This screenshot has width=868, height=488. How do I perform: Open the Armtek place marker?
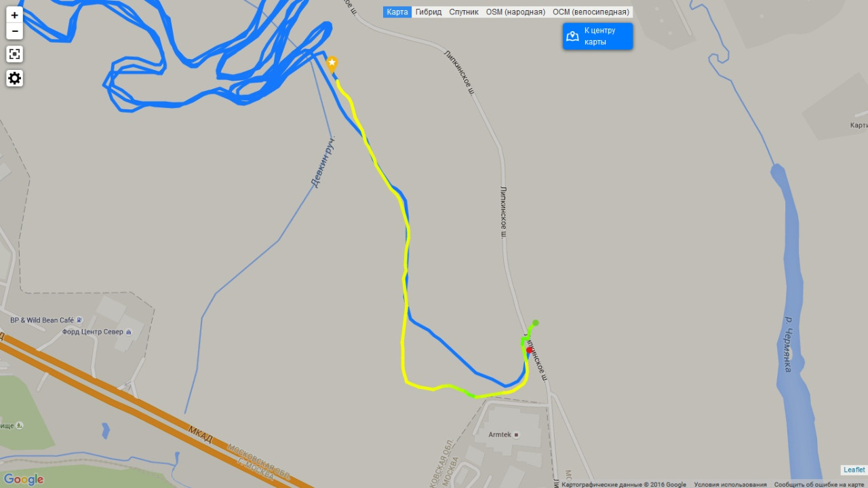516,434
